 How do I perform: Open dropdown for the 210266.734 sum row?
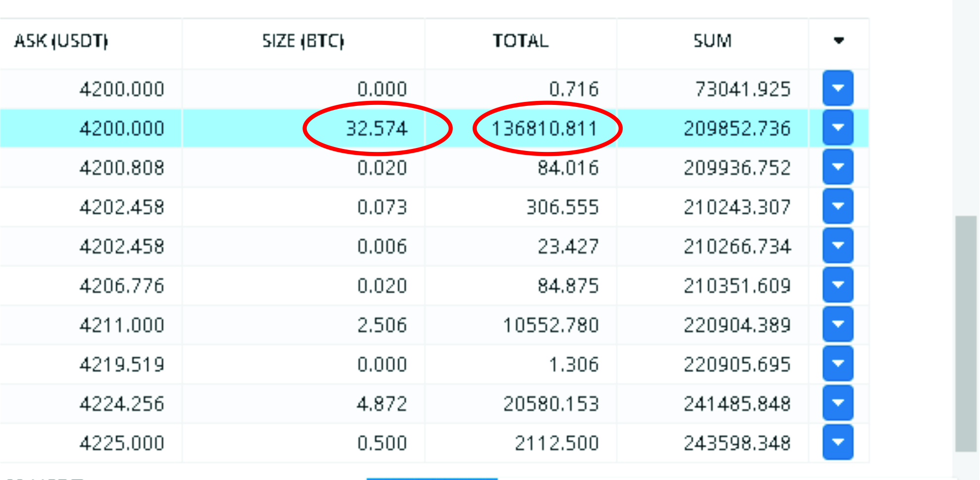[x=838, y=245]
